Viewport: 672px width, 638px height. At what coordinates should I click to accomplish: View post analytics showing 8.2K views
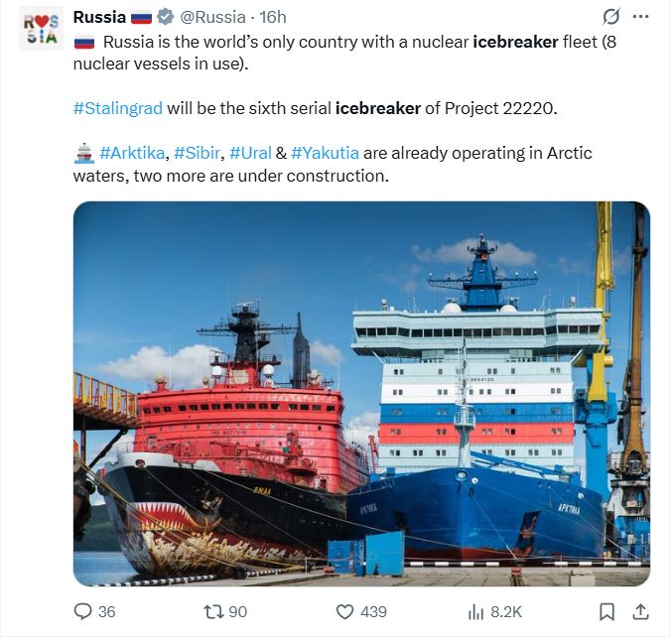point(476,611)
